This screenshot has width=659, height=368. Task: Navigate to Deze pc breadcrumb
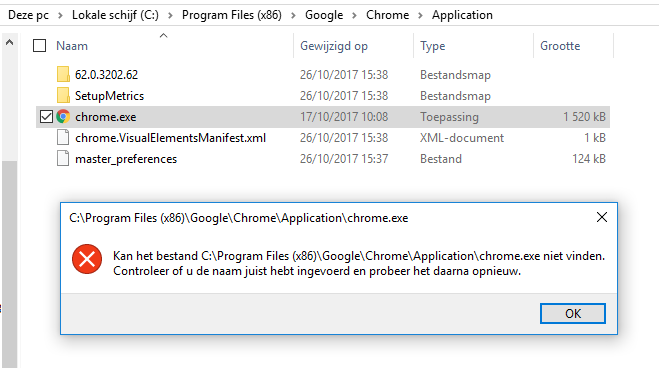28,15
